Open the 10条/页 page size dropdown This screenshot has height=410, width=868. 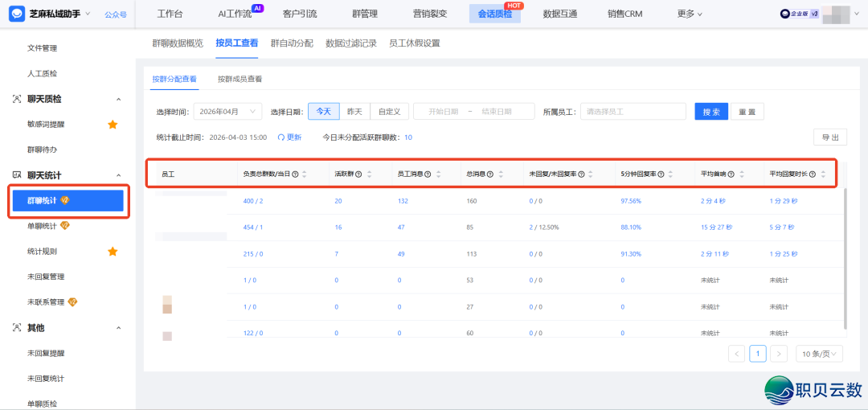(x=819, y=354)
